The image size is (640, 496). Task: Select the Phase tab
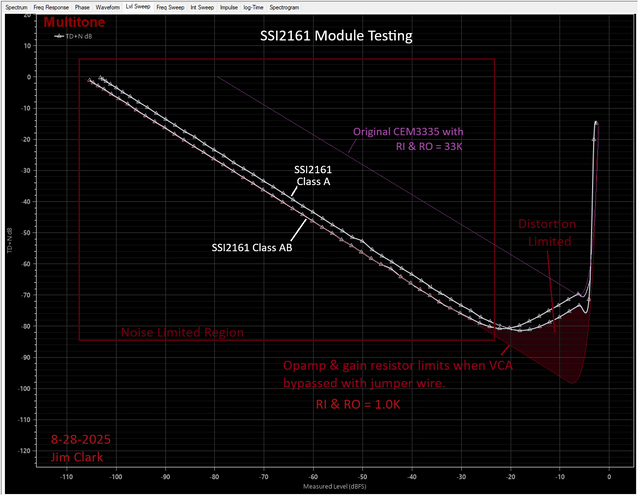point(82,7)
